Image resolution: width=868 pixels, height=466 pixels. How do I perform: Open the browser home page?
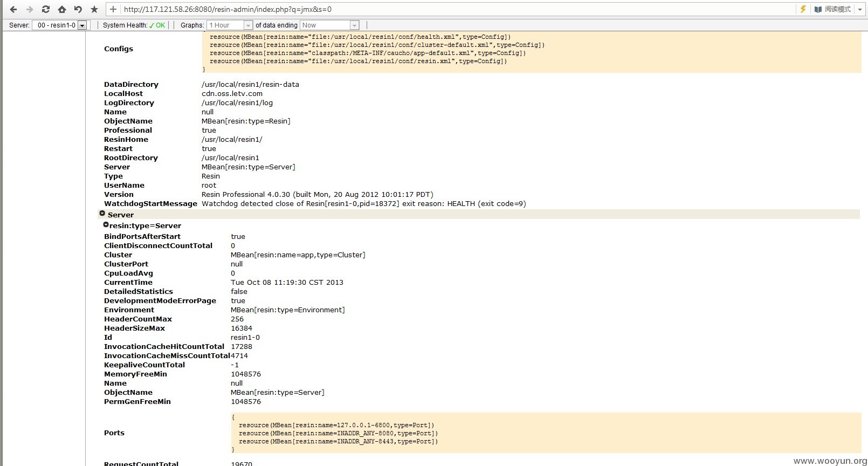click(x=62, y=9)
